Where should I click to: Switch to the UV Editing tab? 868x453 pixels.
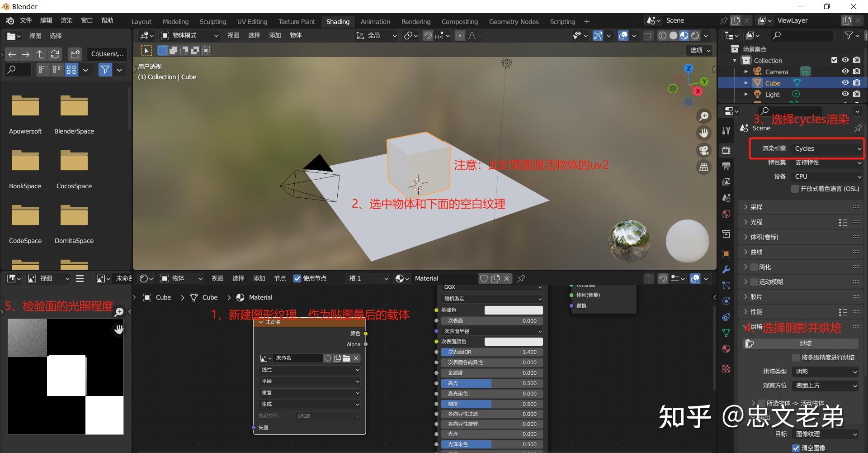point(252,21)
